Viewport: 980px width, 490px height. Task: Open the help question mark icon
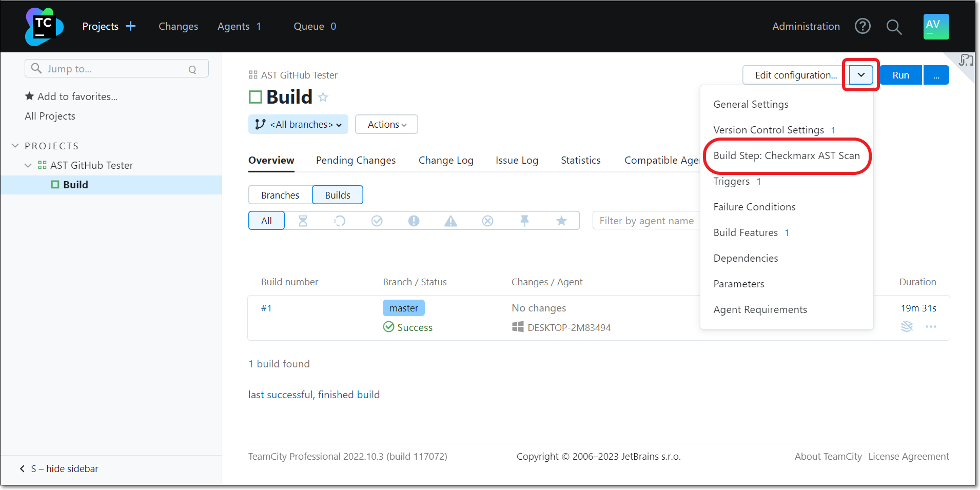863,26
